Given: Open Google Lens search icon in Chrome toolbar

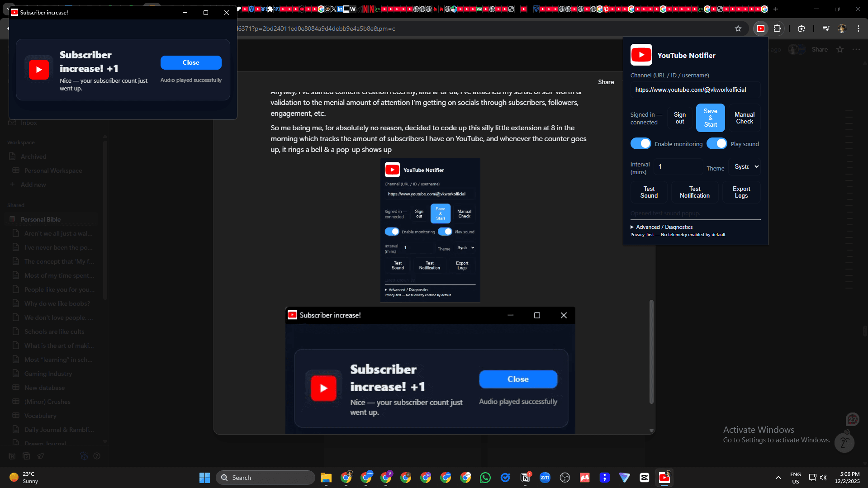Looking at the screenshot, I should [802, 28].
